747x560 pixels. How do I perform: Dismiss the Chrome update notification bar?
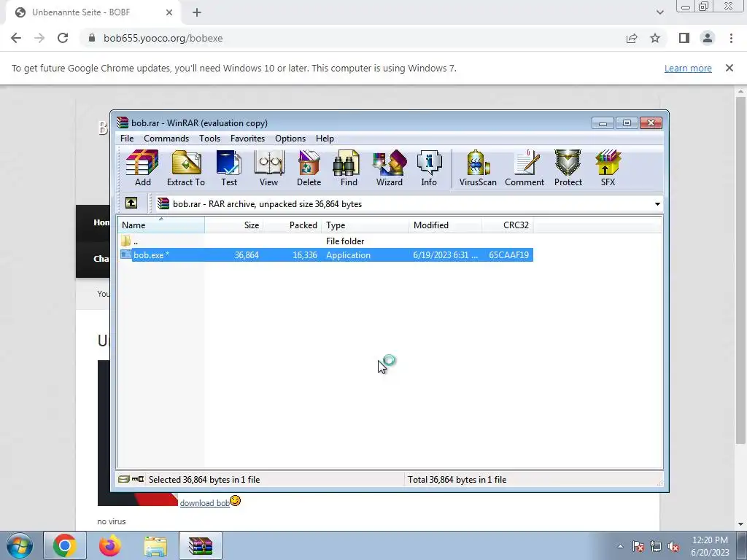coord(729,68)
